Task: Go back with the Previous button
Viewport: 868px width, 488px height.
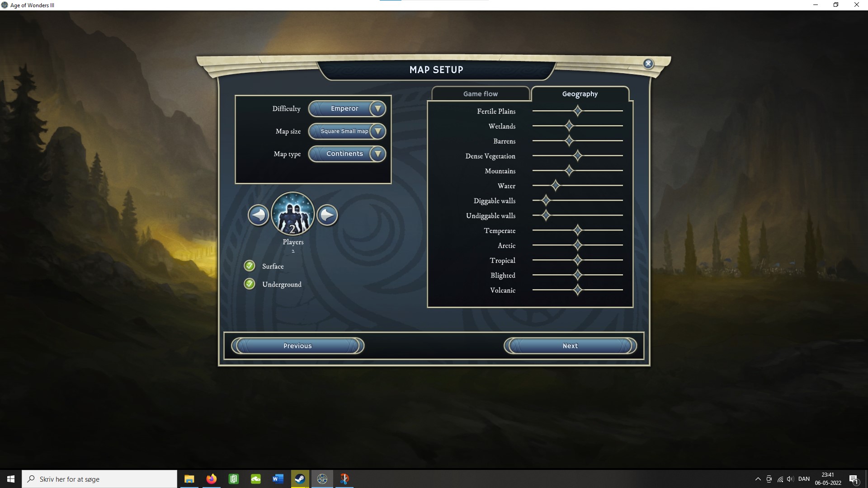Action: [297, 346]
